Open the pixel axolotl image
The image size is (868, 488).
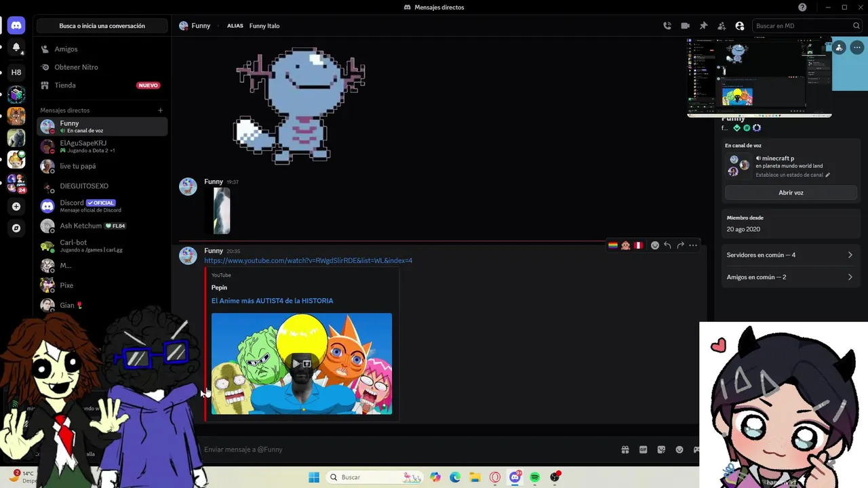[300, 105]
